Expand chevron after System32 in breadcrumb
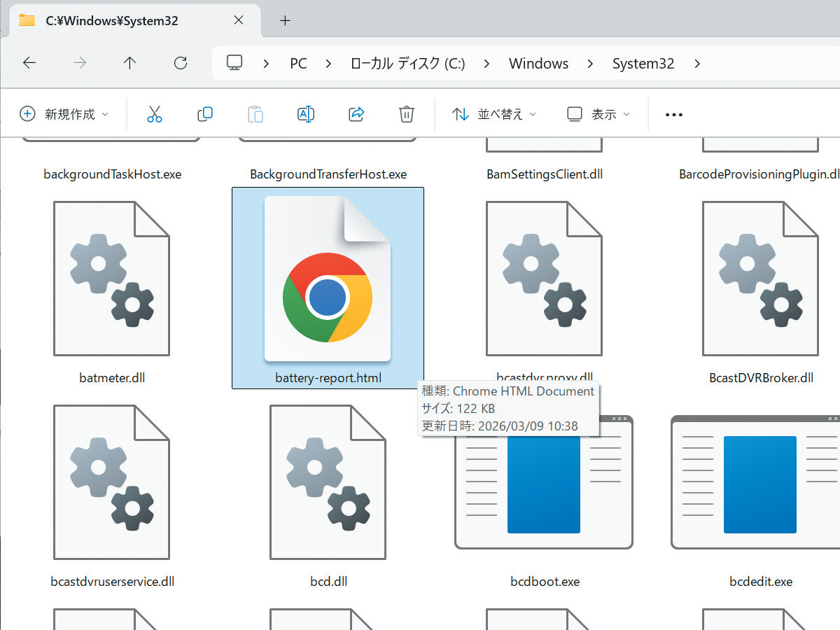This screenshot has width=840, height=630. [x=696, y=64]
